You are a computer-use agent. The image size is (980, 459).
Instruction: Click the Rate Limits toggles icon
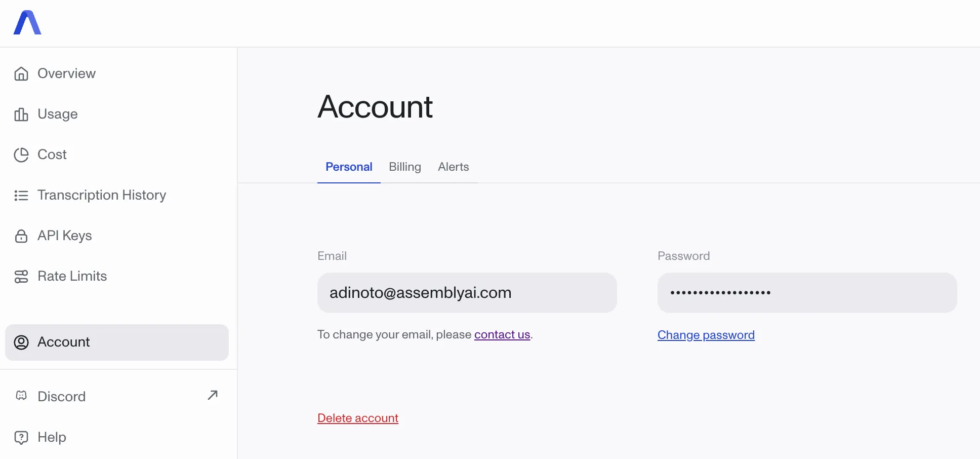21,277
